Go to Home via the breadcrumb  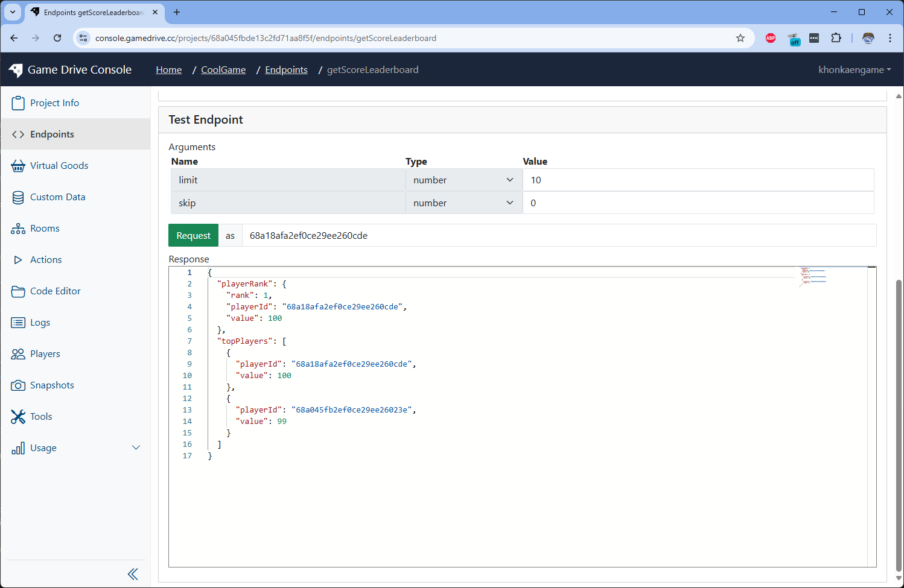[168, 69]
